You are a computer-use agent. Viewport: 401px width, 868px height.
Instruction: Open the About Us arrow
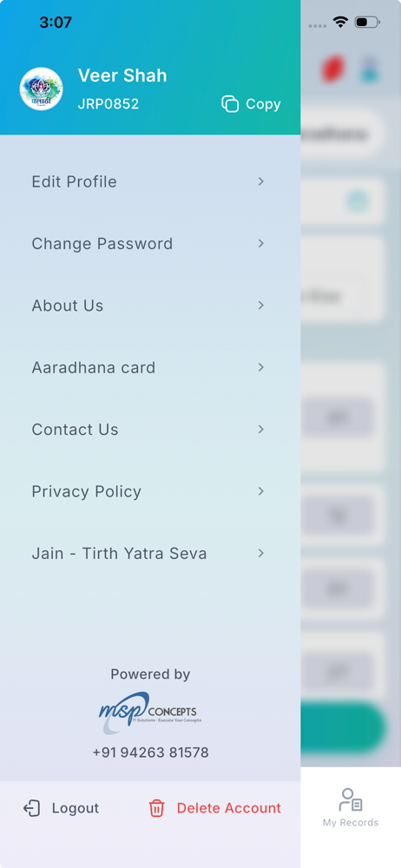coord(261,306)
